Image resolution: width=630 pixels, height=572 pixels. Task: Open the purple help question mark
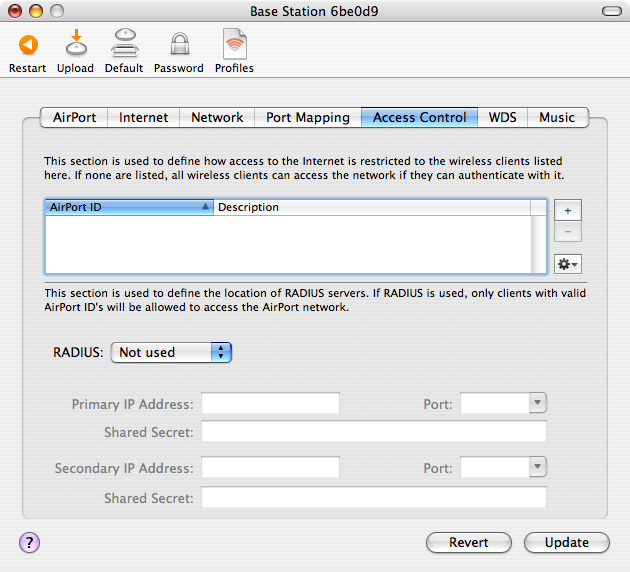point(29,542)
